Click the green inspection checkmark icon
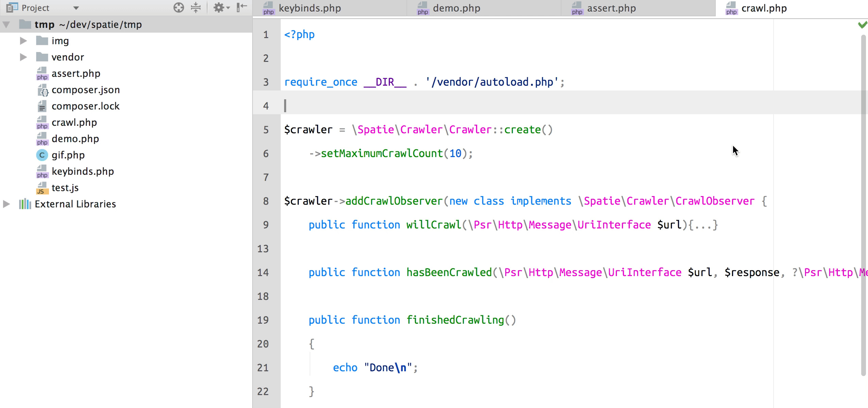The height and width of the screenshot is (408, 868). click(x=862, y=25)
